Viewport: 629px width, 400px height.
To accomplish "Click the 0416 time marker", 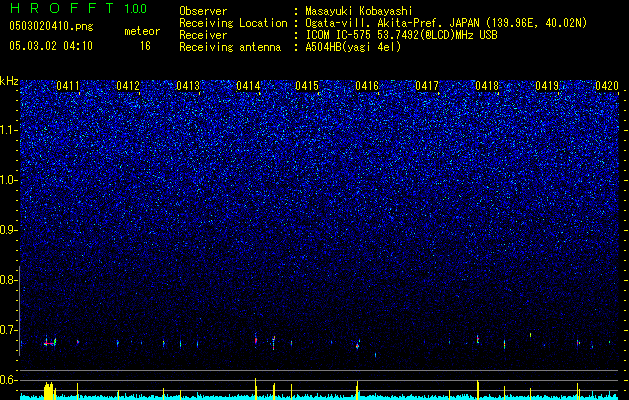I will click(367, 86).
